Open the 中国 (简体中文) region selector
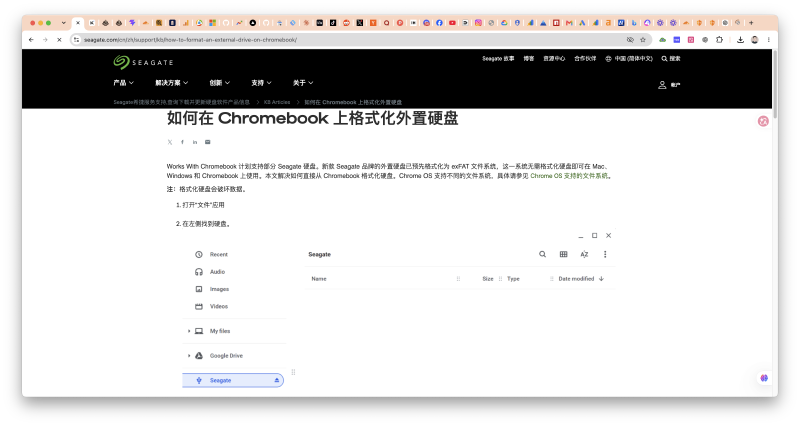800x426 pixels. pos(629,59)
